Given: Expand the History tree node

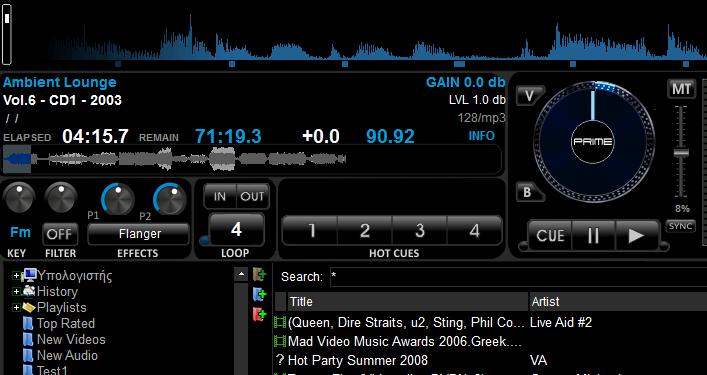Looking at the screenshot, I should (16, 292).
